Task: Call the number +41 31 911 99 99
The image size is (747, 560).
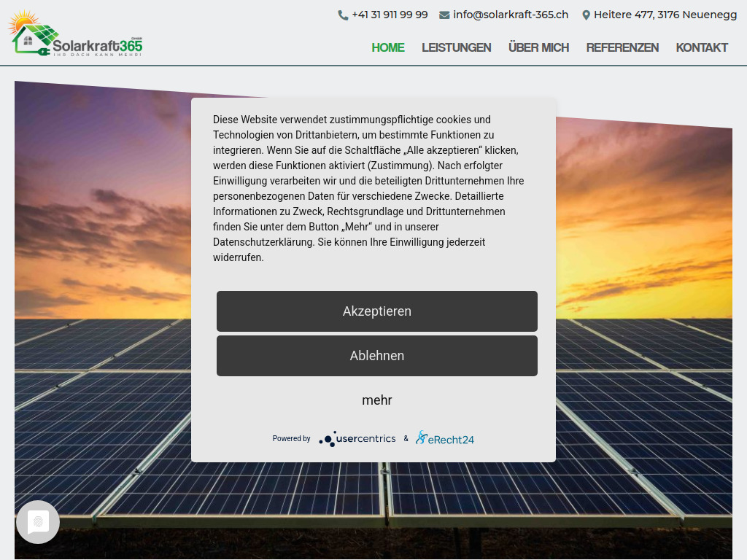Action: (x=389, y=14)
